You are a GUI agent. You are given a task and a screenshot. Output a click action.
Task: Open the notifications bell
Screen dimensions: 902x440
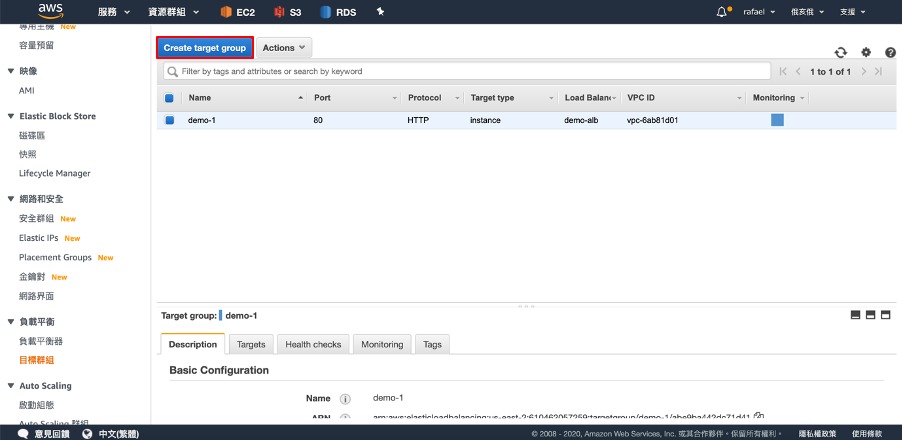coord(723,12)
